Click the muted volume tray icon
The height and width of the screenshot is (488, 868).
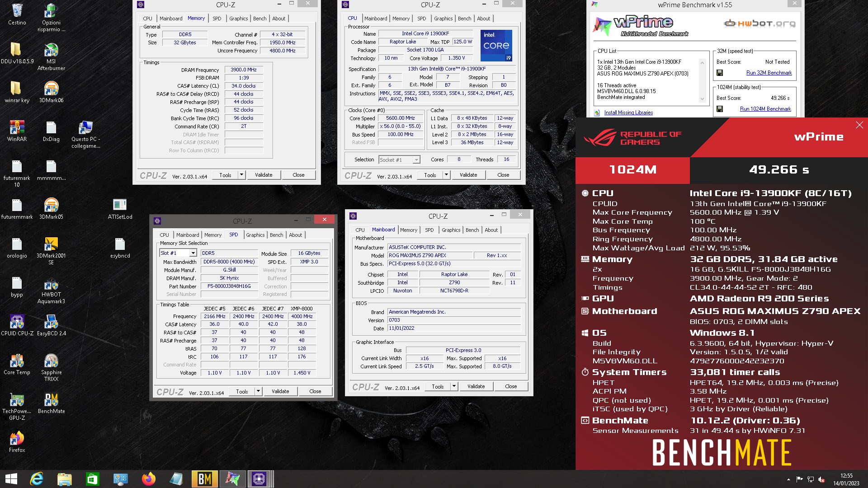point(821,479)
